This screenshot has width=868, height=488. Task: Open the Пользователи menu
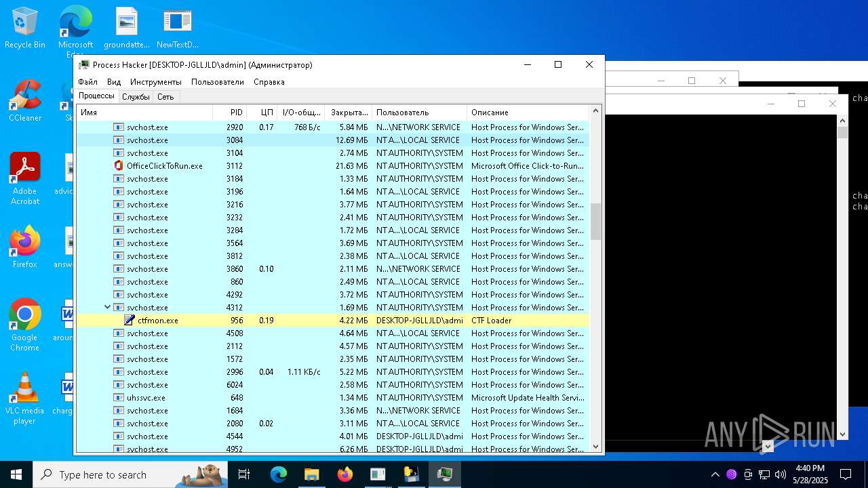pyautogui.click(x=218, y=82)
